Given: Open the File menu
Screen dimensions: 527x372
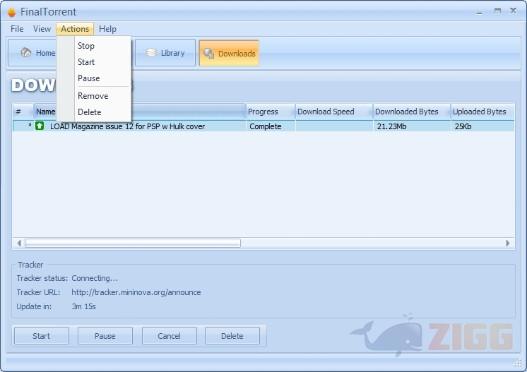Looking at the screenshot, I should pyautogui.click(x=17, y=29).
